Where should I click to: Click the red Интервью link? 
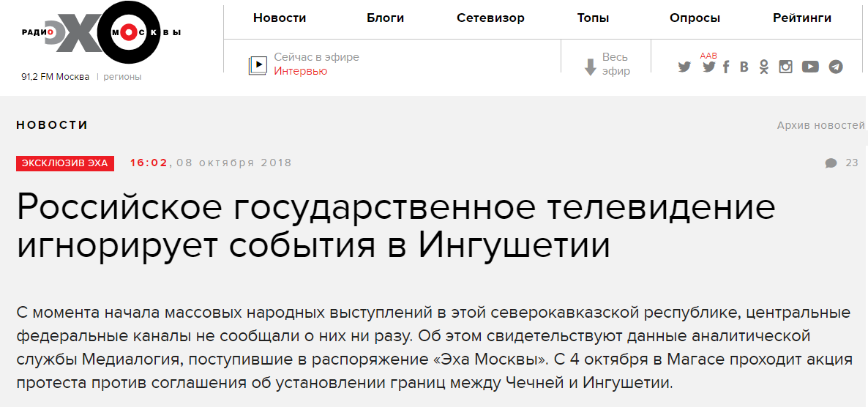[301, 72]
